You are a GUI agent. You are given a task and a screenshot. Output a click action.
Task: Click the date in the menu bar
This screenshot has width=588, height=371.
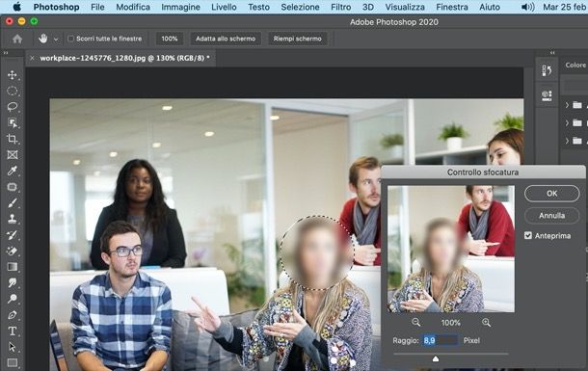coord(565,7)
